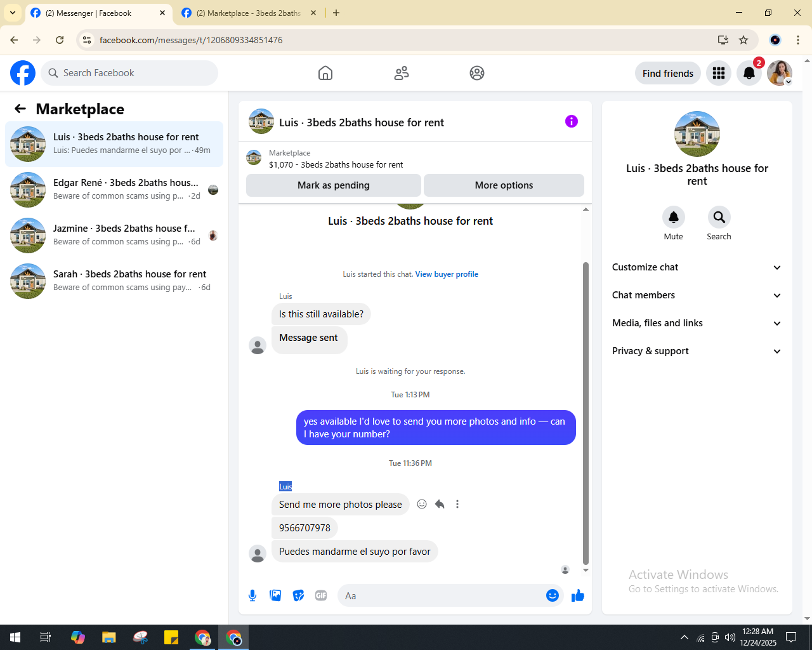Click Mark as pending button
The width and height of the screenshot is (812, 650).
pyautogui.click(x=334, y=185)
